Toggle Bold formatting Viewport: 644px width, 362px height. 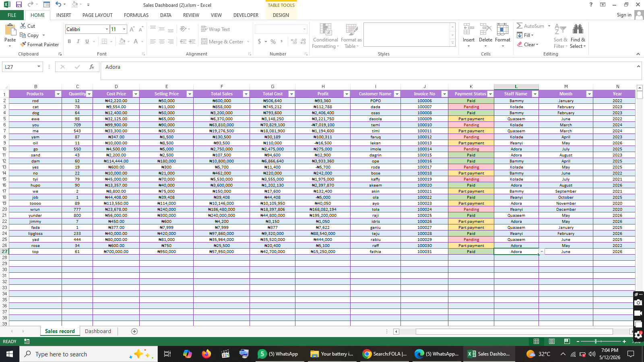pos(69,41)
